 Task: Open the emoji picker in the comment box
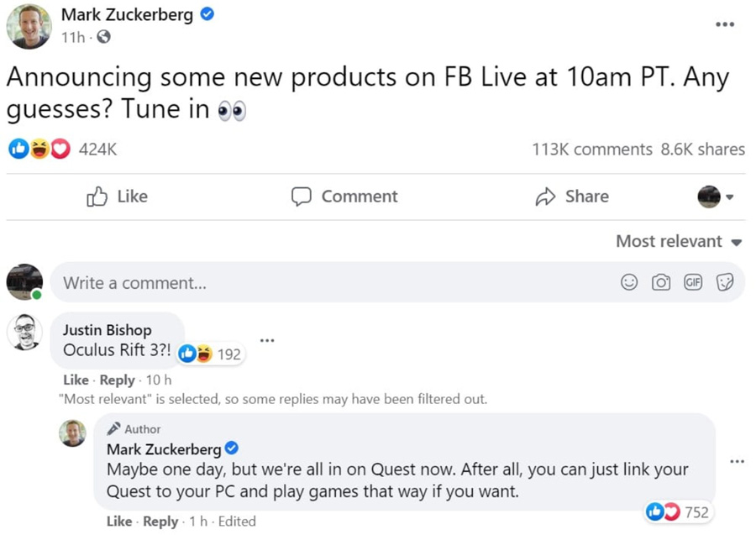(x=629, y=282)
